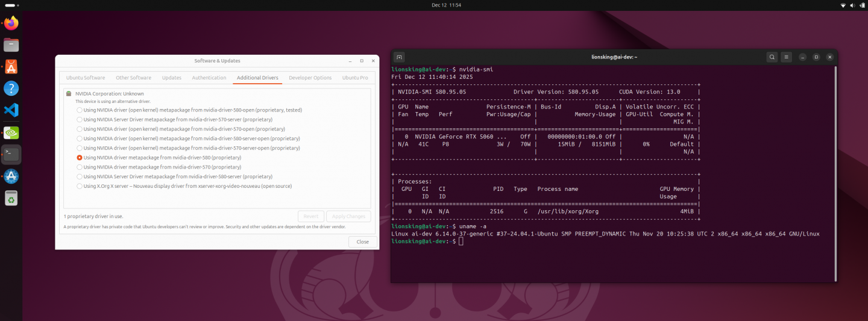Switch to the Developer Options tab
Screen dimensions: 868x321
coord(310,78)
